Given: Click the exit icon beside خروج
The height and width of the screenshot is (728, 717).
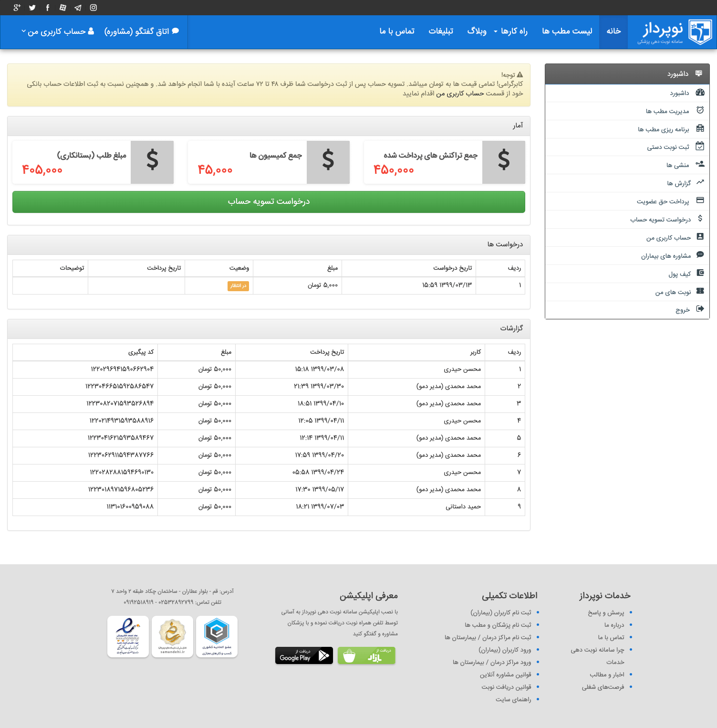Looking at the screenshot, I should (x=700, y=309).
